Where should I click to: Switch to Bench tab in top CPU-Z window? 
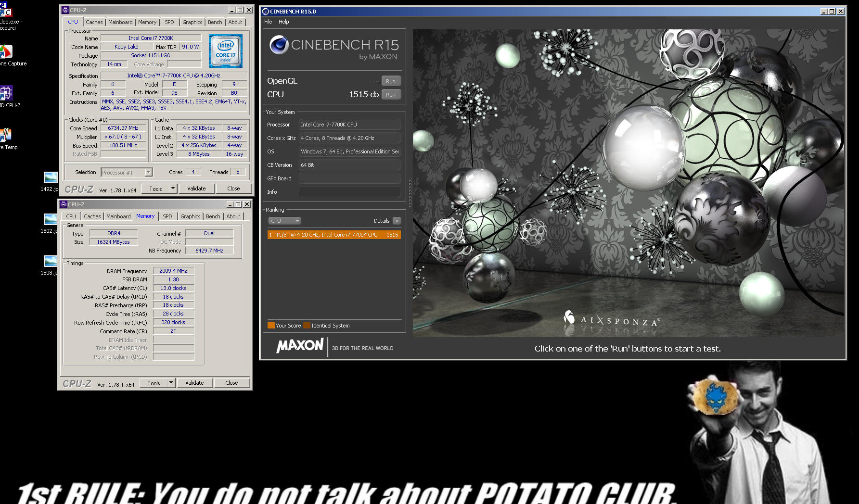point(215,22)
